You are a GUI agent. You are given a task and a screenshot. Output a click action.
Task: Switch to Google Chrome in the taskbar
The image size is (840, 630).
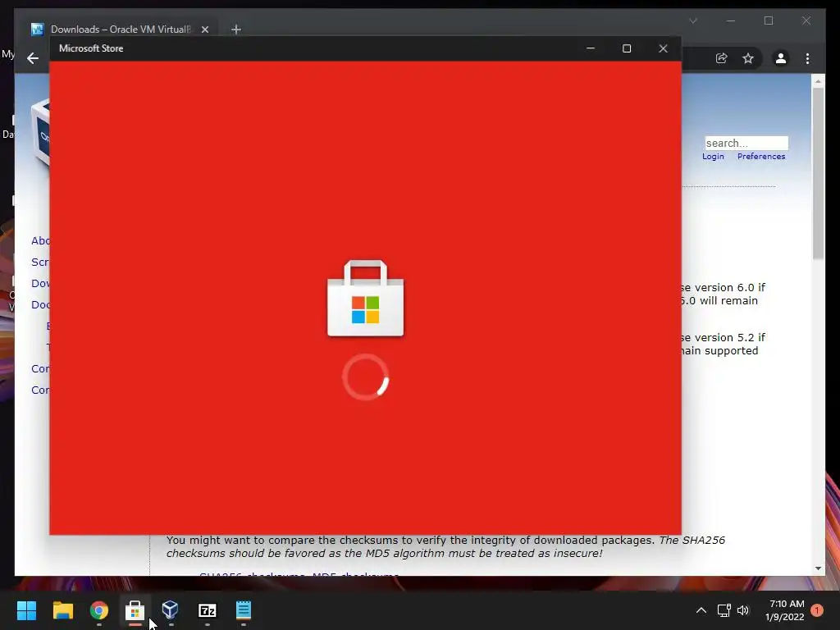99,610
